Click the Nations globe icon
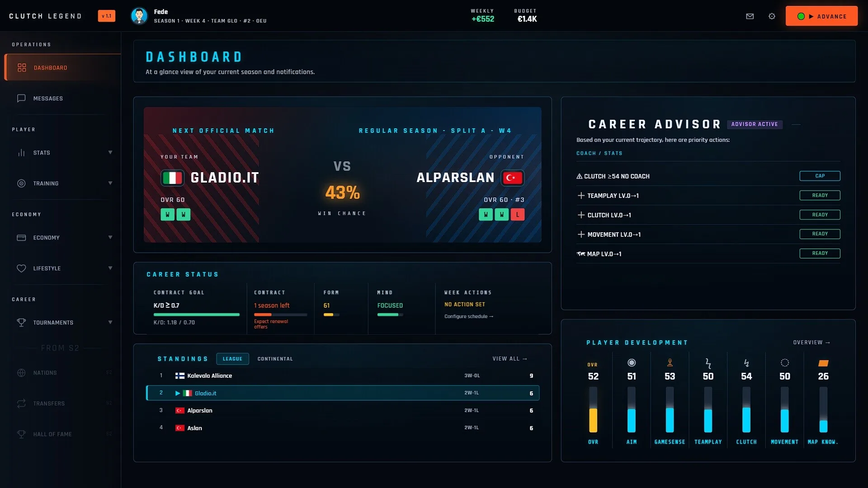The image size is (868, 488). pyautogui.click(x=21, y=373)
